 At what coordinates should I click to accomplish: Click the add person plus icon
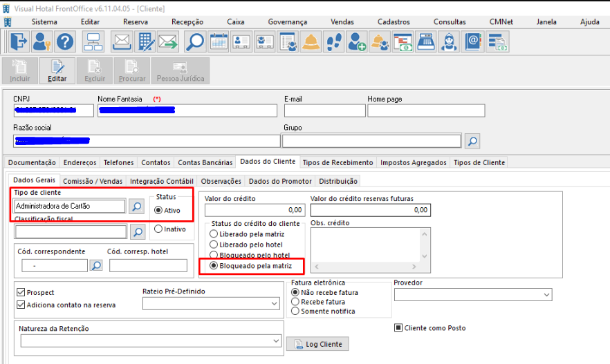pos(357,41)
